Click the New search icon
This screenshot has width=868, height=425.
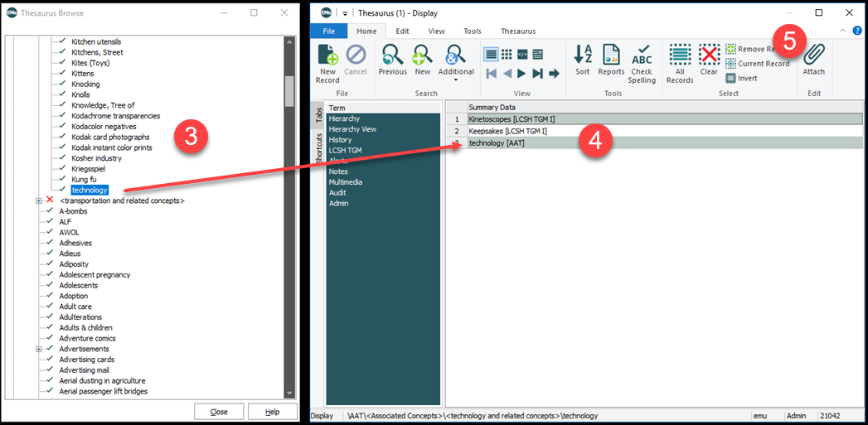tap(423, 56)
